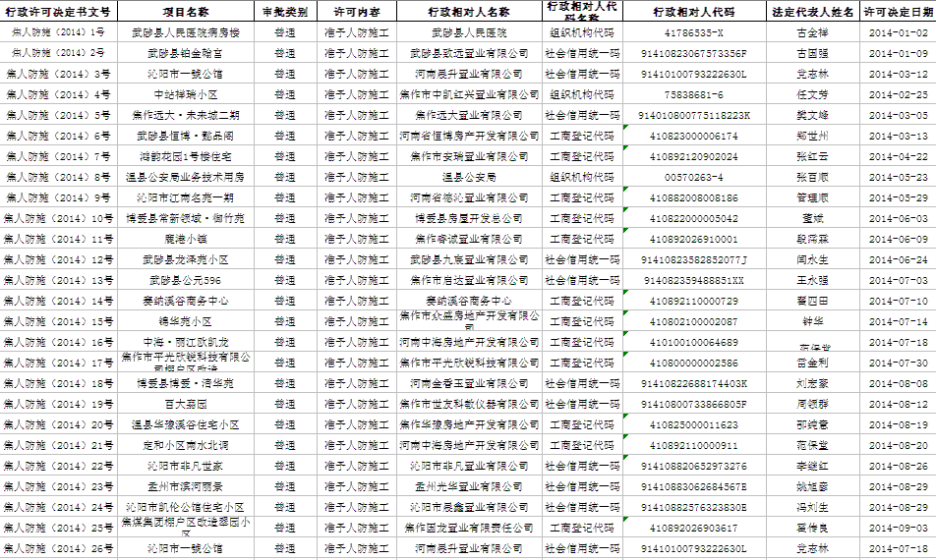Click the 武陟县人民医院病房楼 project cell
This screenshot has width=936, height=560.
[185, 32]
